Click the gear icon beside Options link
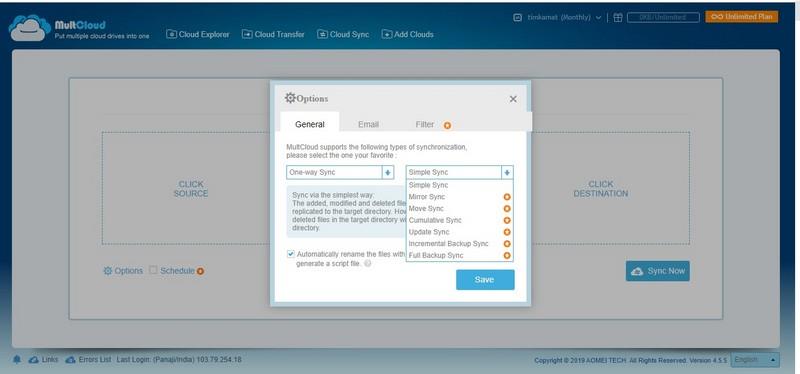Image resolution: width=800 pixels, height=374 pixels. click(x=108, y=271)
